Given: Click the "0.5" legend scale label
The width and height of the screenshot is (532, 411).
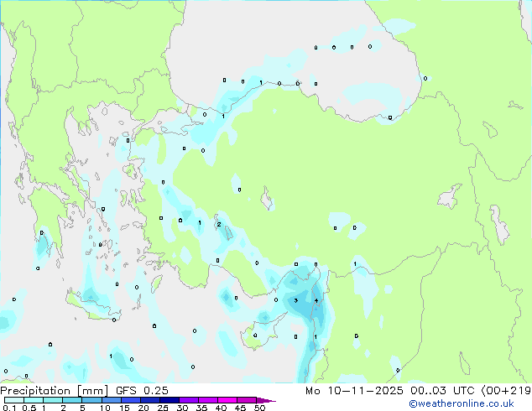Looking at the screenshot, I should click(29, 408).
